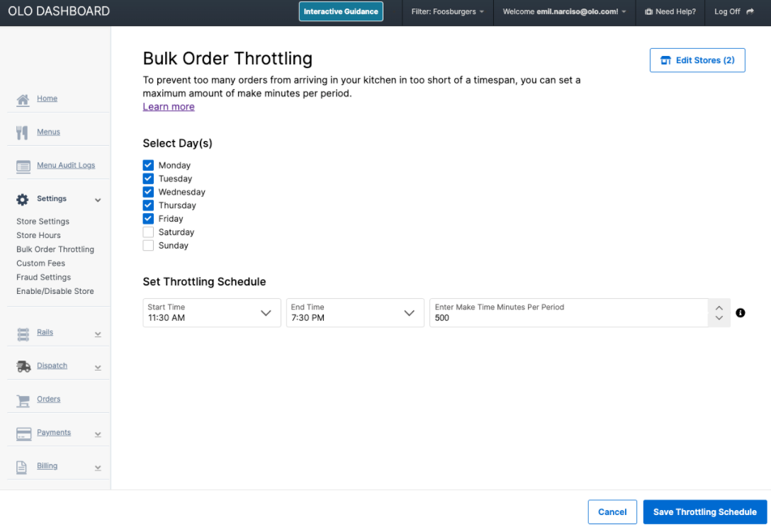Click the info icon beside make time field

point(740,312)
